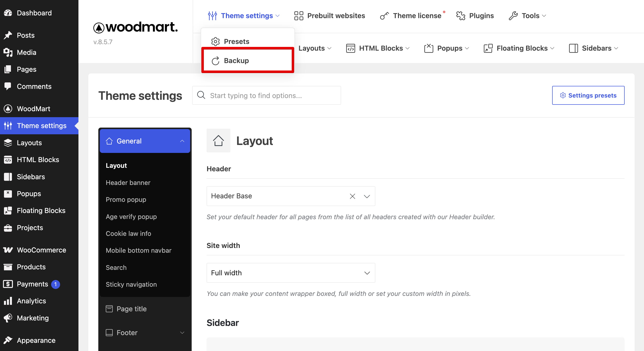Click the Theme license key icon
The height and width of the screenshot is (351, 644).
pos(385,16)
